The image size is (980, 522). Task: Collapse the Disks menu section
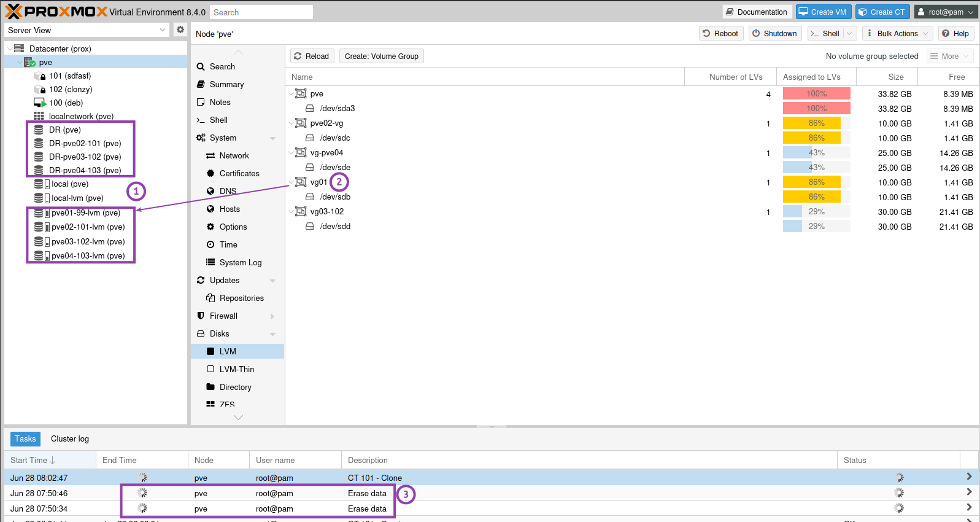[x=272, y=334]
